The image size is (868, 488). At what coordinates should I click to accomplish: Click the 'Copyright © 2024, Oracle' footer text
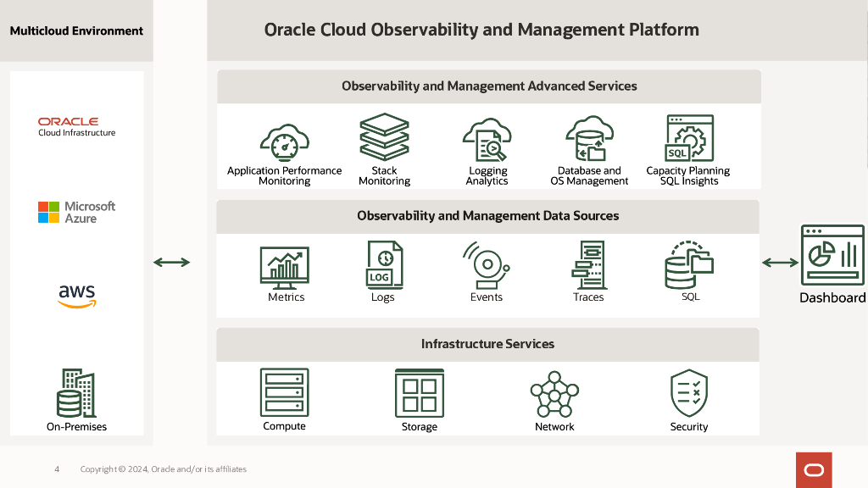(x=164, y=469)
